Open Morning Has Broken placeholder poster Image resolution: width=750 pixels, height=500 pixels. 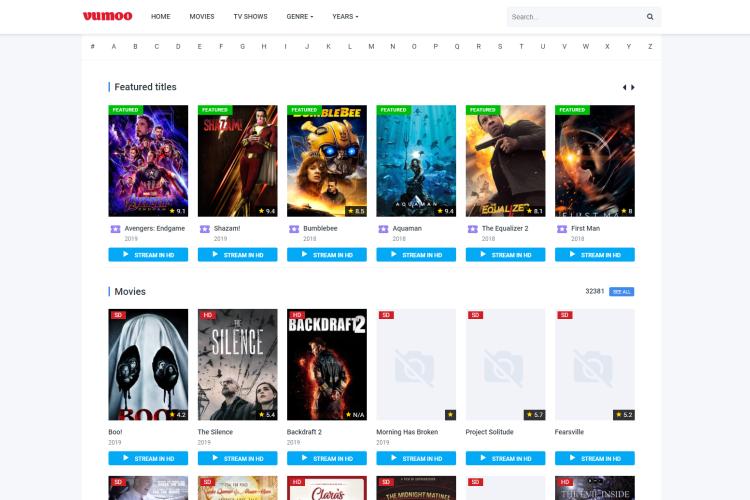click(x=416, y=365)
